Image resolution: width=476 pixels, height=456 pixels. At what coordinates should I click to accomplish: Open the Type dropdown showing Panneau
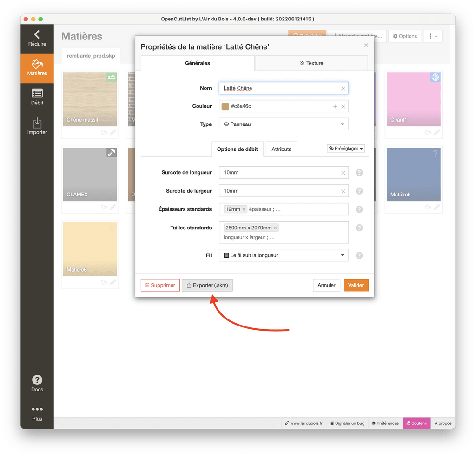284,124
